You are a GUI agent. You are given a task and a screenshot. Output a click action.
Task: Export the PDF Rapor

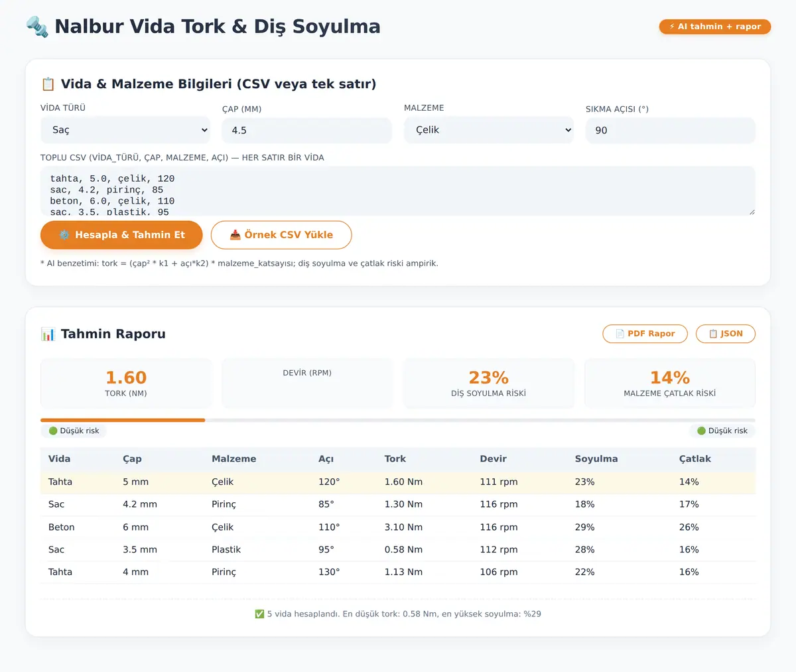click(x=645, y=334)
